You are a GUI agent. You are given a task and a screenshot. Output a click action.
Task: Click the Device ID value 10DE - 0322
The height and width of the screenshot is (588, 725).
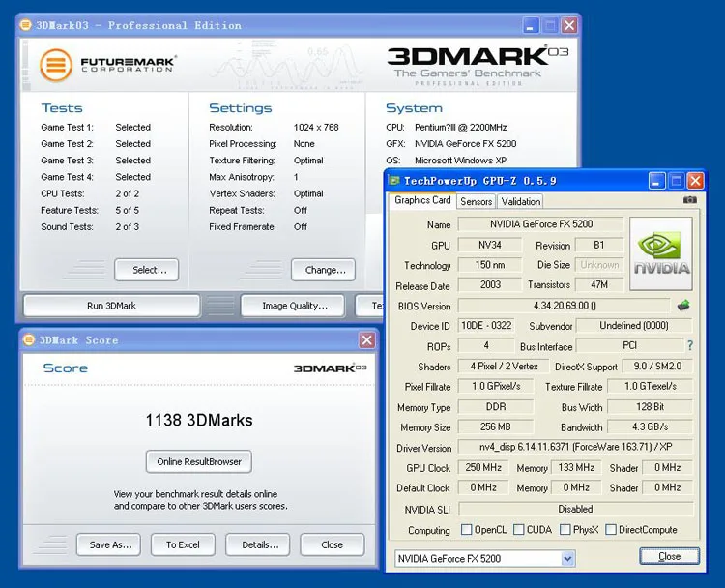tap(486, 326)
